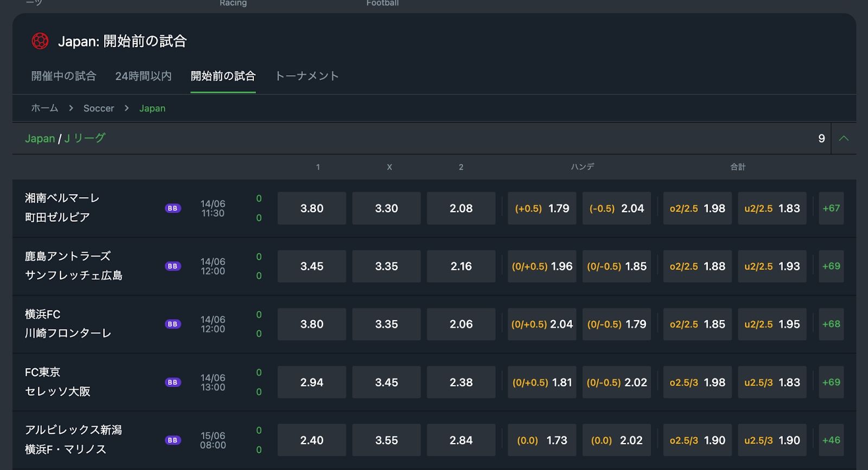Open the トーナメント tab
Screen dimensions: 868x470
pos(307,76)
